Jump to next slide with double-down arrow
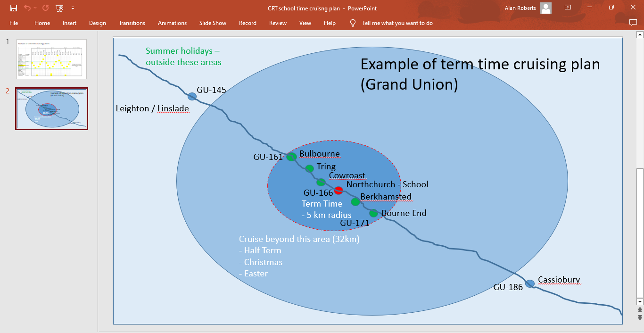This screenshot has height=333, width=644. coord(640,317)
